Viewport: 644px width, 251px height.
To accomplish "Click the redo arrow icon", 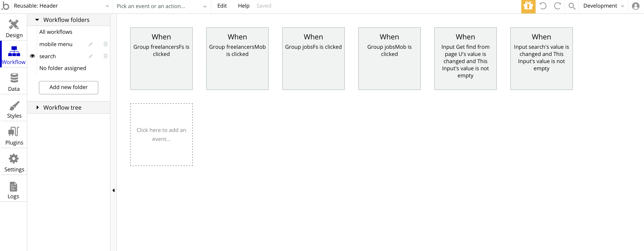I will point(557,6).
